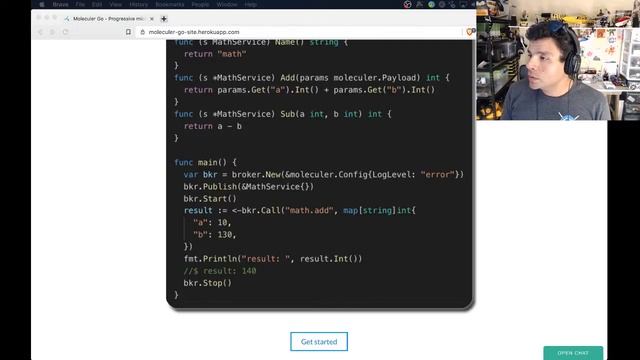This screenshot has width=640, height=360.
Task: Open Brave Shields lion icon
Action: coord(469,32)
